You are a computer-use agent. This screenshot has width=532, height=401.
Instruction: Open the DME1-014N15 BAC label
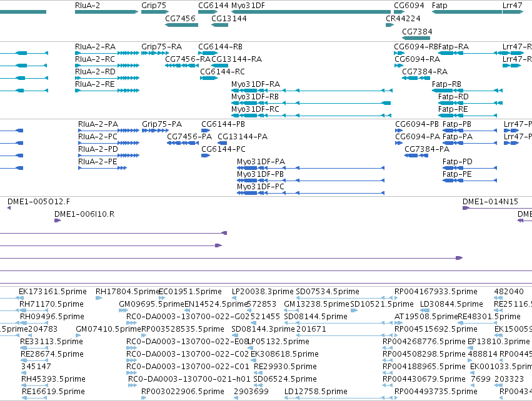click(x=490, y=202)
